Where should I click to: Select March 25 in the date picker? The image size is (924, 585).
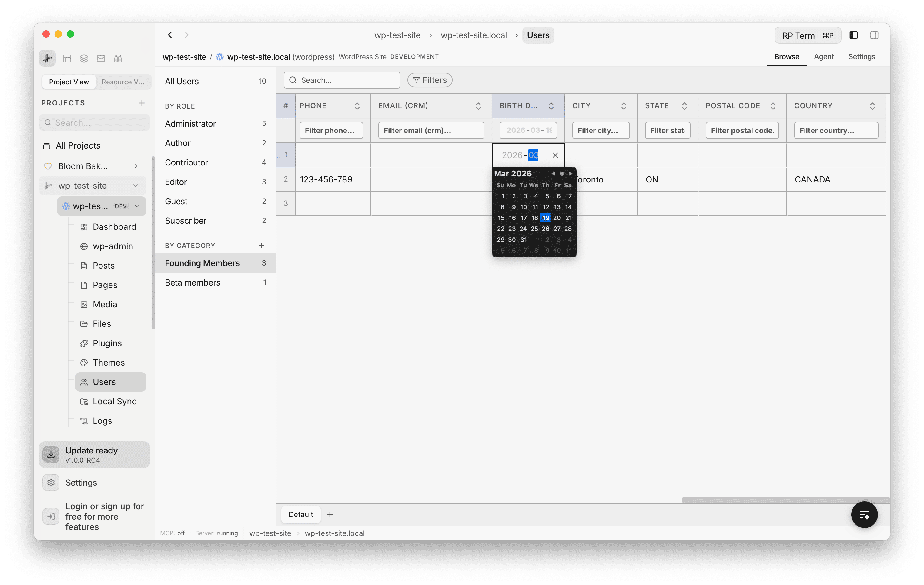pyautogui.click(x=534, y=228)
